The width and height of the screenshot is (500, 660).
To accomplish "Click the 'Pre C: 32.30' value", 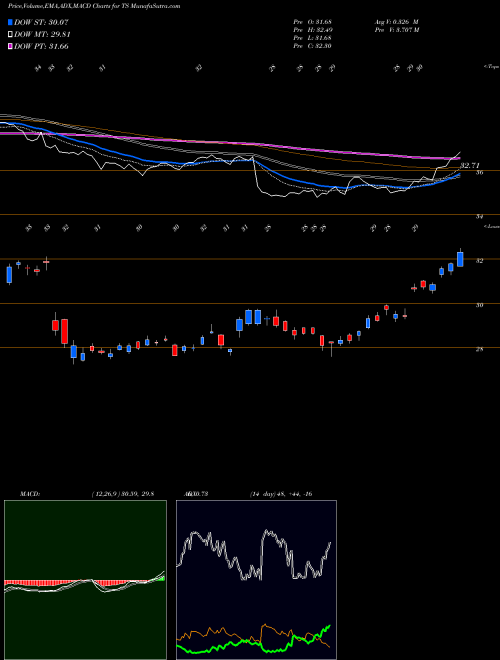I will [312, 46].
